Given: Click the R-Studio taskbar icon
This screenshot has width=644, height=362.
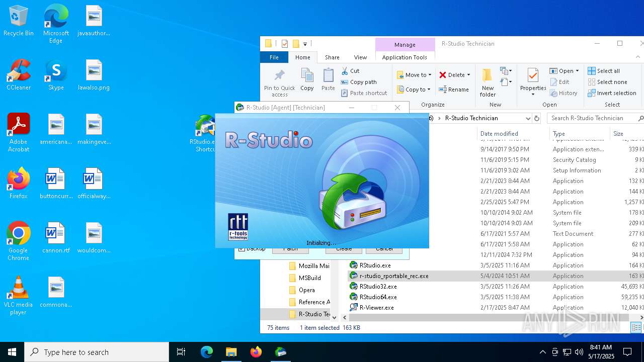Looking at the screenshot, I should (x=280, y=352).
